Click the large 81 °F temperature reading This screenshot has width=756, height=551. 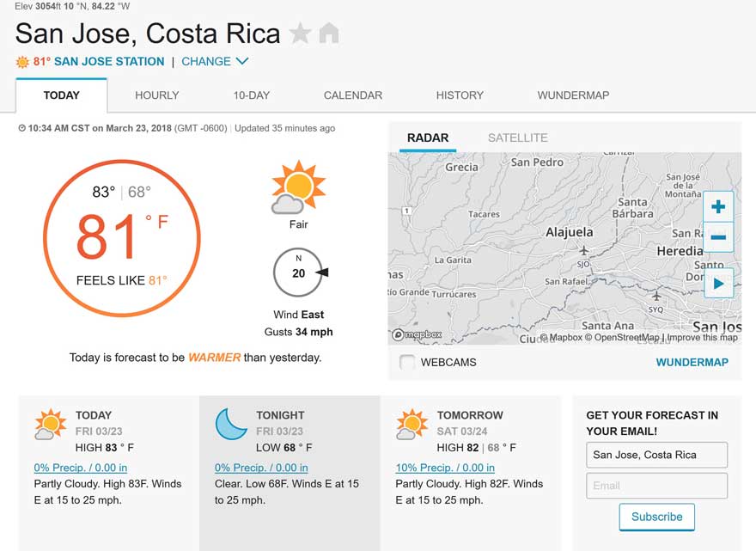pyautogui.click(x=122, y=236)
